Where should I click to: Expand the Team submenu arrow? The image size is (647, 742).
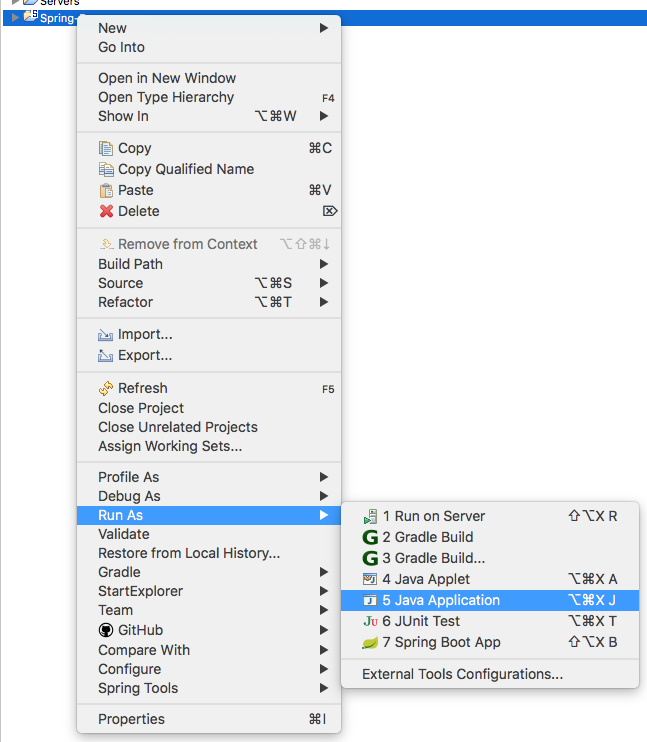(324, 610)
